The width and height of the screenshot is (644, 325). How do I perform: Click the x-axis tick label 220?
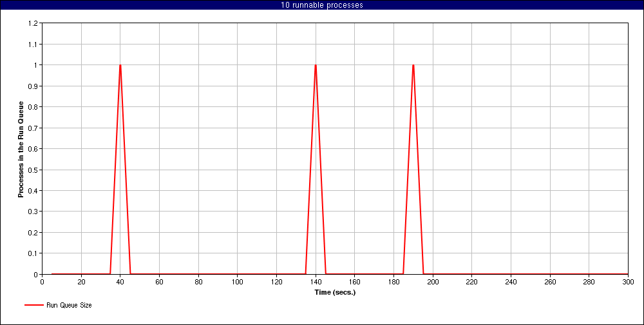tap(472, 282)
